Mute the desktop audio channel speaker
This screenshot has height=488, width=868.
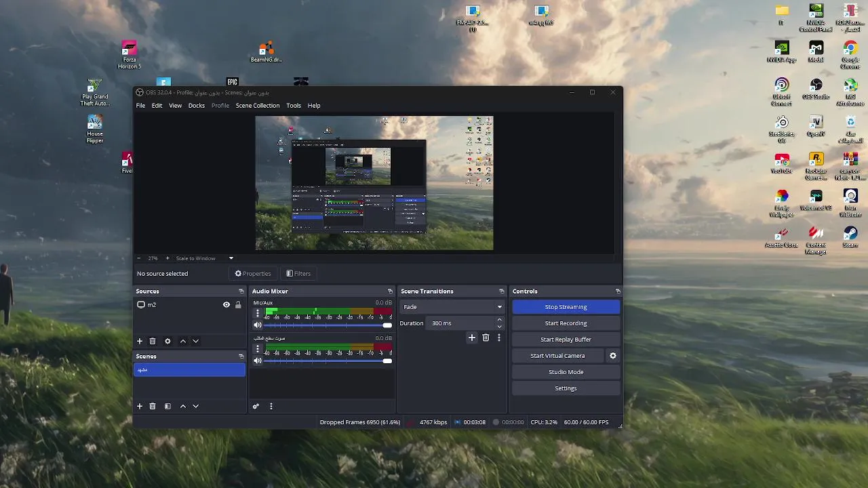pyautogui.click(x=257, y=361)
